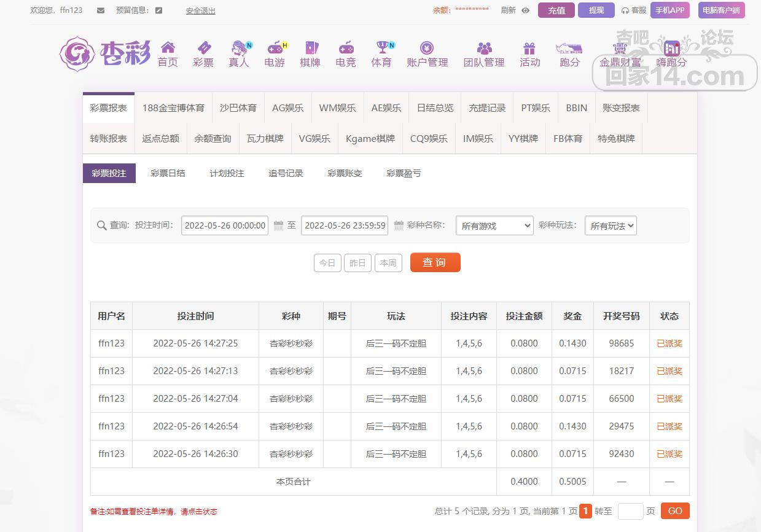Open the lottery ticket icon
The width and height of the screenshot is (761, 532).
coord(203,48)
